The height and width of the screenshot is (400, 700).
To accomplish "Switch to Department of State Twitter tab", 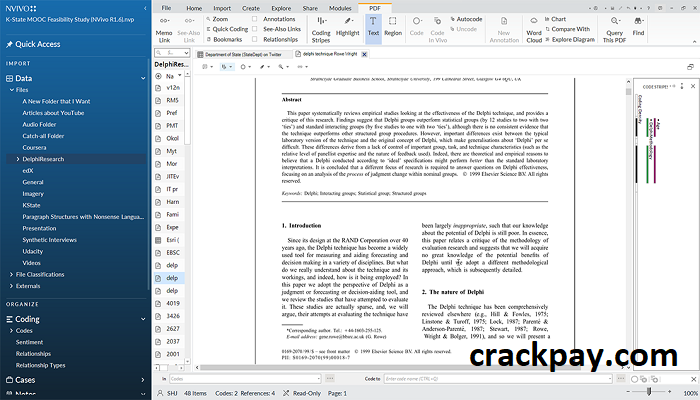I will (x=243, y=54).
